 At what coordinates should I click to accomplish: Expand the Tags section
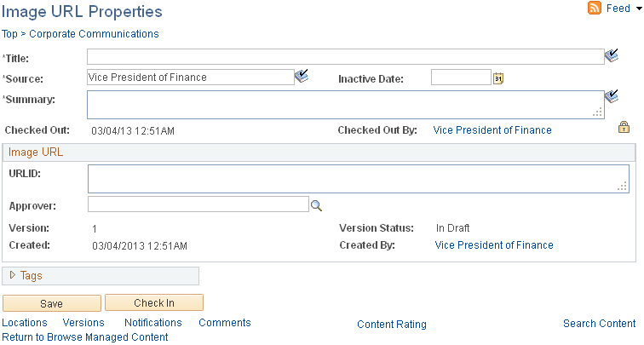tap(12, 275)
